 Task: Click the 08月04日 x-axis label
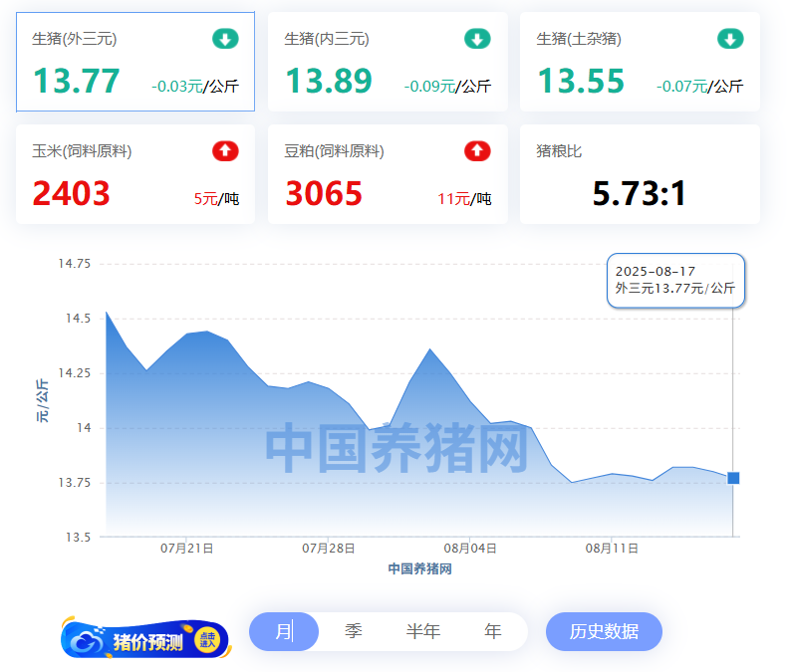point(470,549)
